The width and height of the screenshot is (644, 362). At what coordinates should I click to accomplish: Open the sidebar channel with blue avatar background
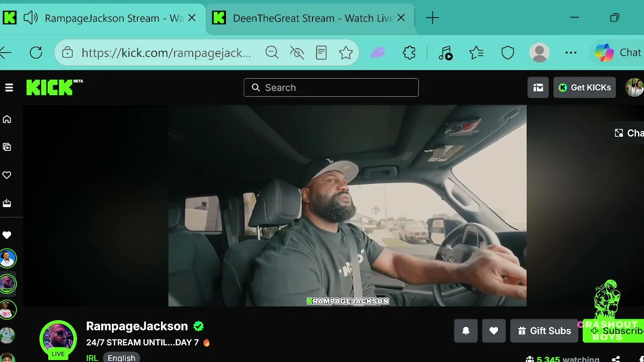click(8, 258)
